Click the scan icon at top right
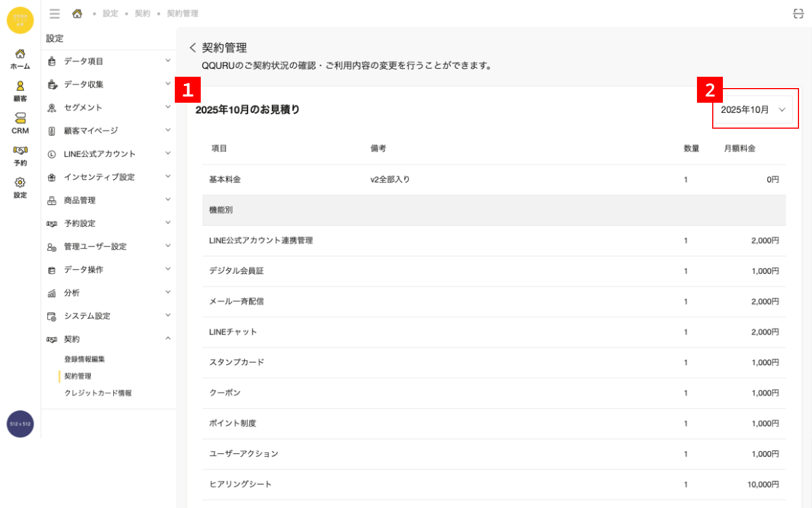Screen dimensions: 812x508 pos(798,14)
